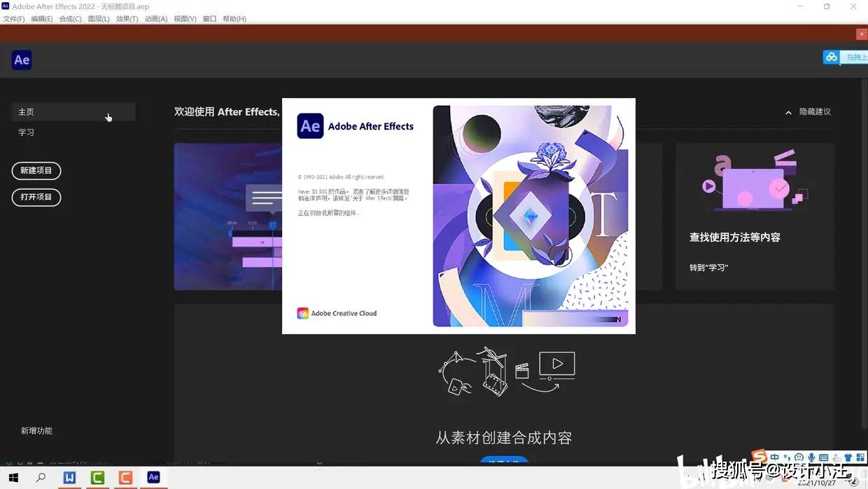Click the Baidu cloud upload icon
This screenshot has height=489, width=868.
(x=832, y=57)
